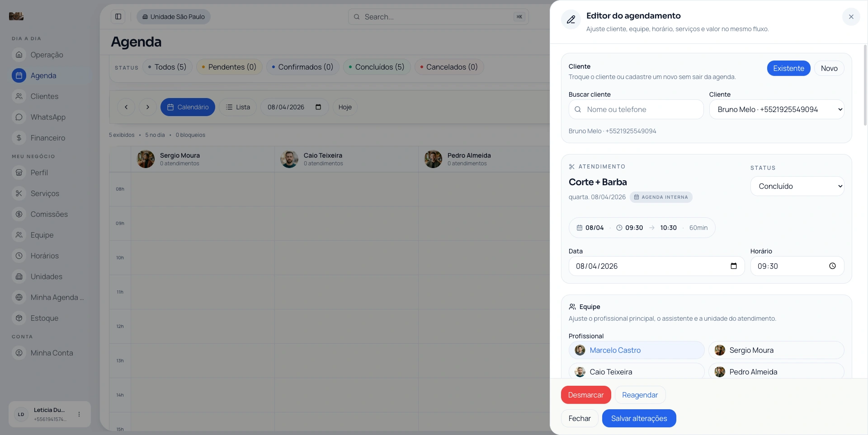This screenshot has height=435, width=868.
Task: Click the search magnifier in the top bar
Action: 357,17
